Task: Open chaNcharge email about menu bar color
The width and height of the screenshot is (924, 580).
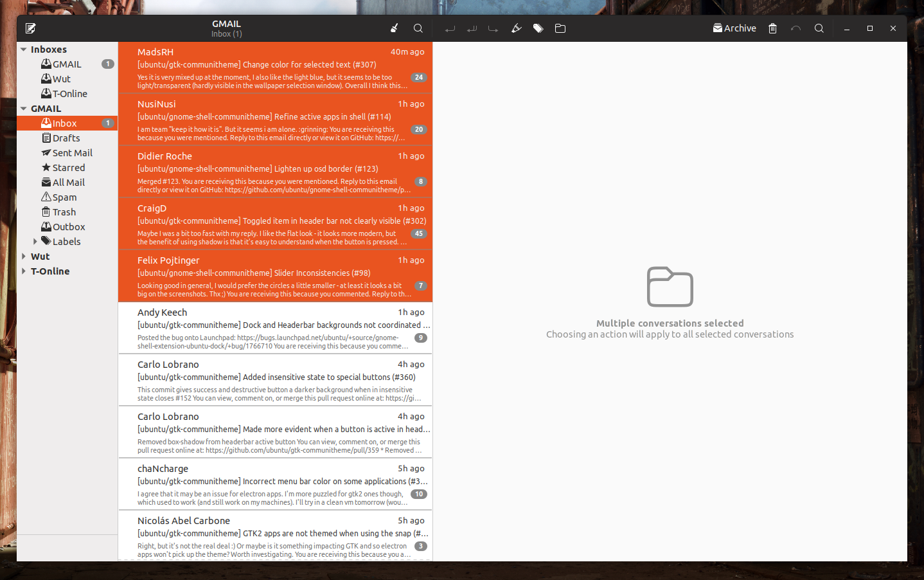Action: (x=275, y=485)
